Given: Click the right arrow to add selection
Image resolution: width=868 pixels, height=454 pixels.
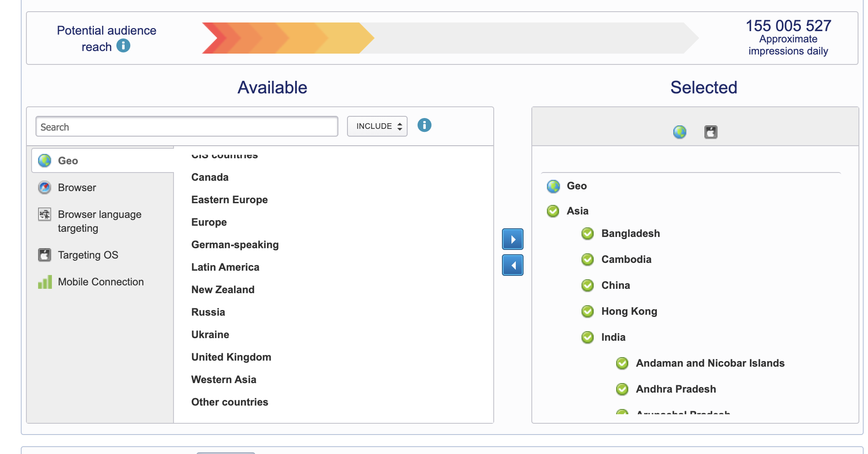Looking at the screenshot, I should pos(512,239).
